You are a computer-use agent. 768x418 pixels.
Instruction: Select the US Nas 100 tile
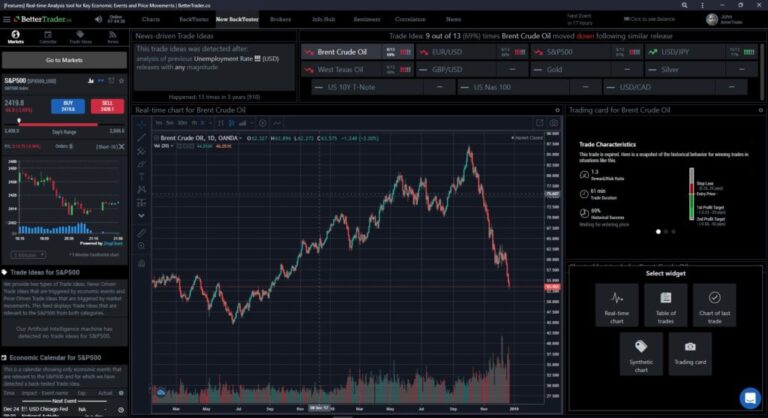click(x=529, y=87)
